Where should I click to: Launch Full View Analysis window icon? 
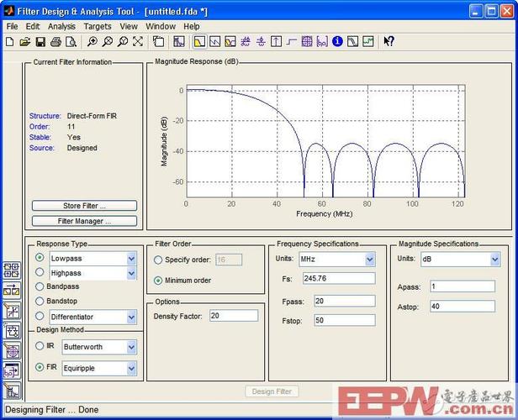pos(159,41)
